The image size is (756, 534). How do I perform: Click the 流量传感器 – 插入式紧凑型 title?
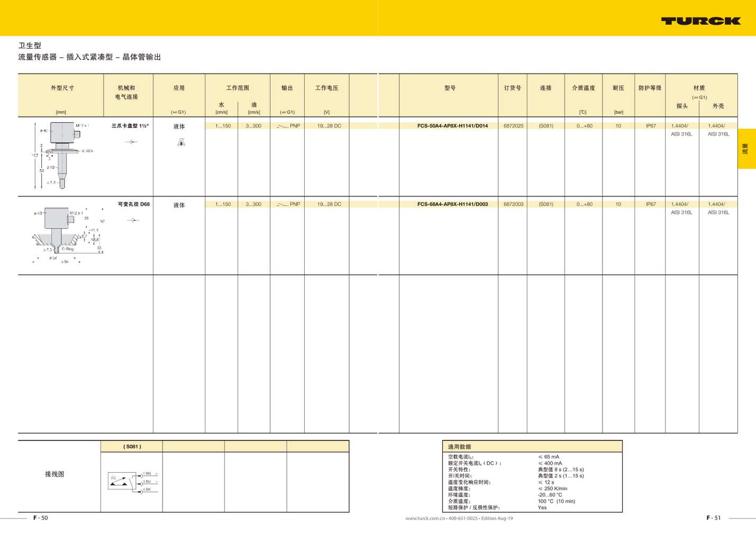click(x=89, y=57)
